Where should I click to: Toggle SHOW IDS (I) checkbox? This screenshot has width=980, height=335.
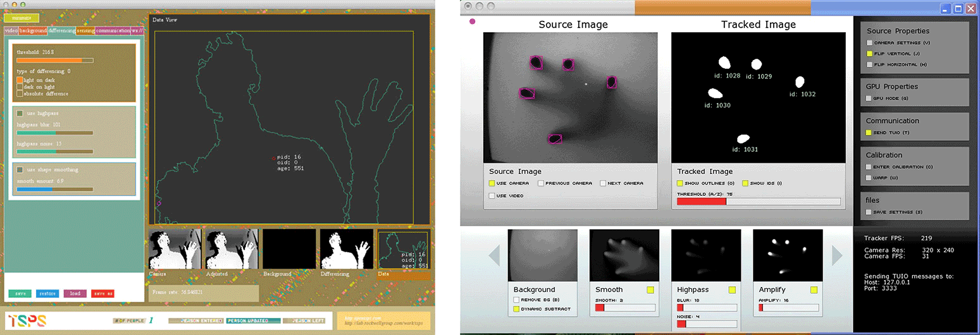[x=745, y=183]
